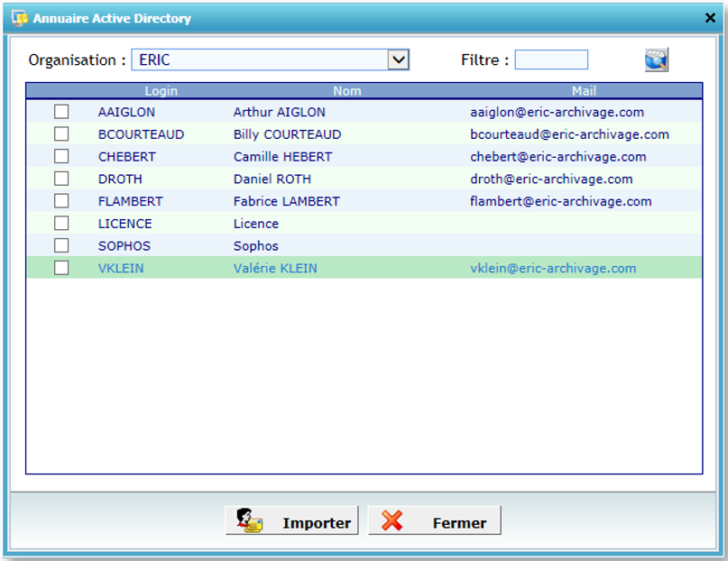
Task: Click the Mail column header
Action: click(x=584, y=91)
